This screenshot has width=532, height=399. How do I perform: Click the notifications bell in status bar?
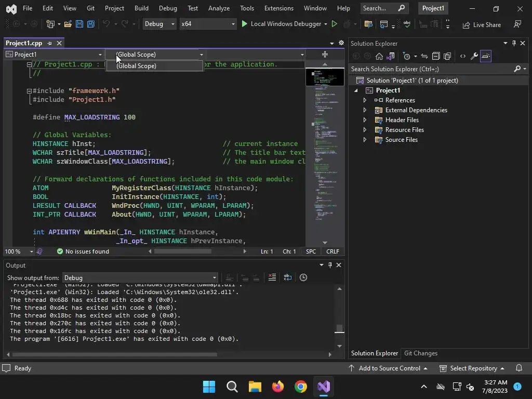point(519,368)
